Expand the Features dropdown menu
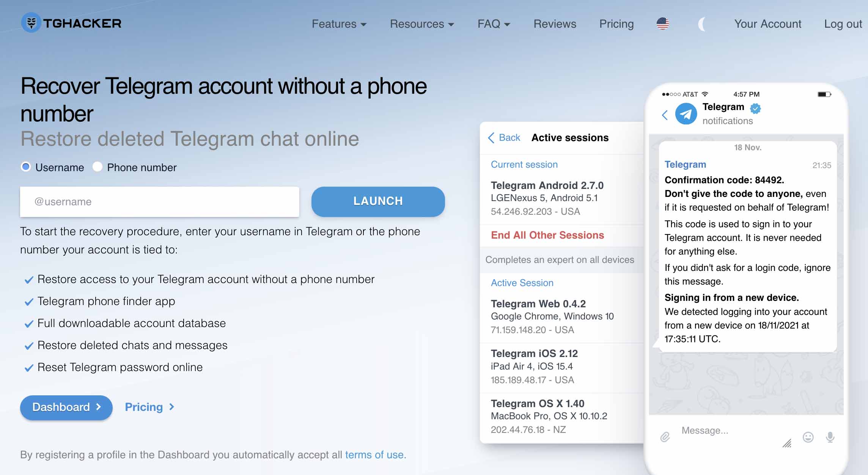This screenshot has height=475, width=868. (x=339, y=24)
